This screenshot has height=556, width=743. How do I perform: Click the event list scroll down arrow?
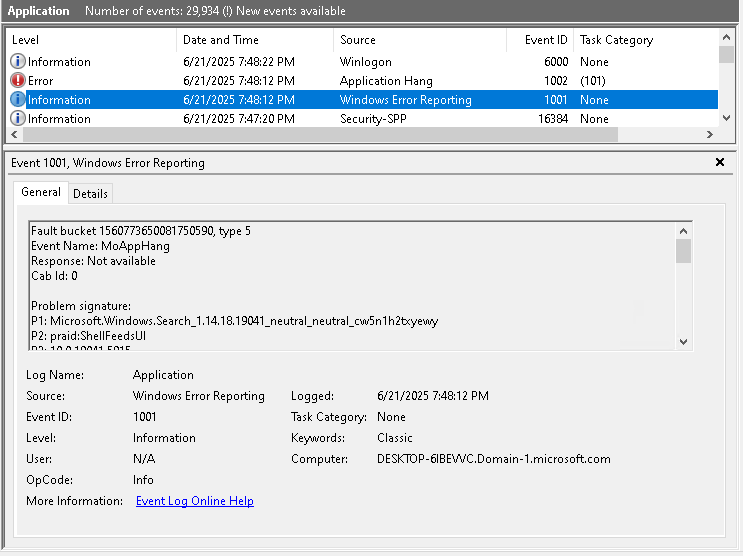tap(726, 118)
